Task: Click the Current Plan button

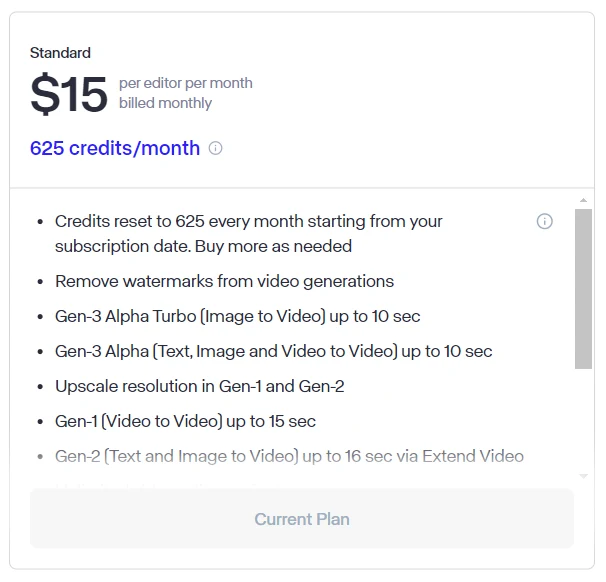Action: [x=302, y=519]
